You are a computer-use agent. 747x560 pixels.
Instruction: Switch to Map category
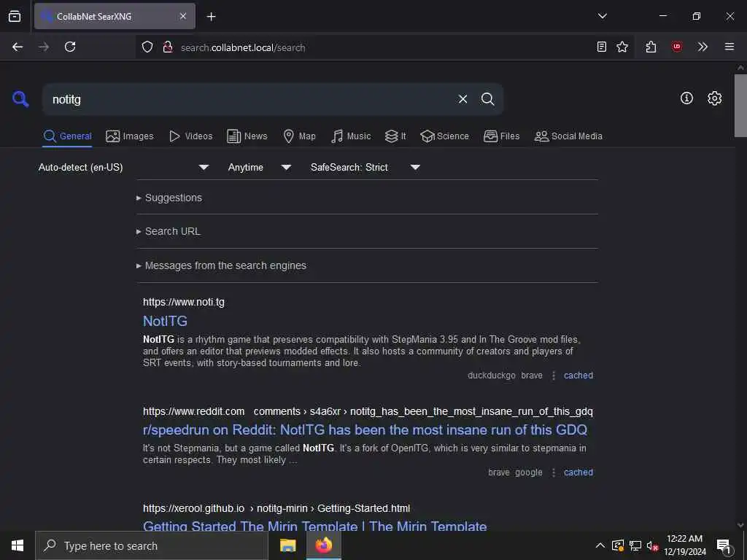click(299, 136)
